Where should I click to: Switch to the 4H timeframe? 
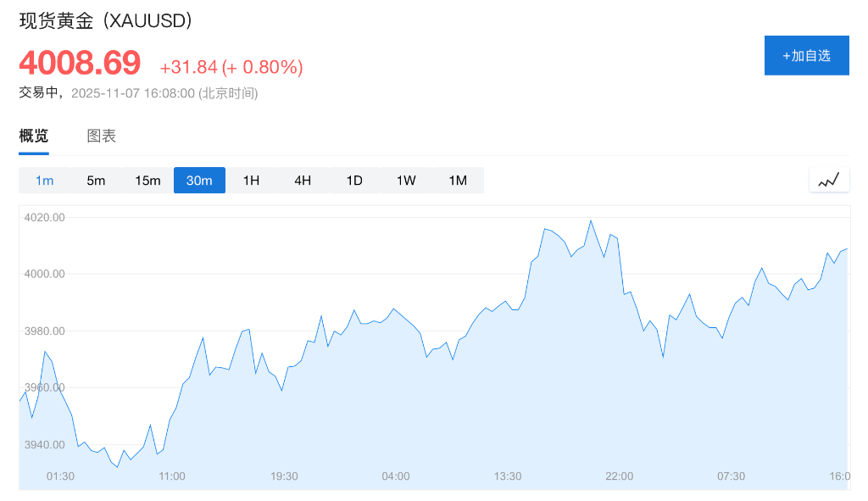(303, 181)
